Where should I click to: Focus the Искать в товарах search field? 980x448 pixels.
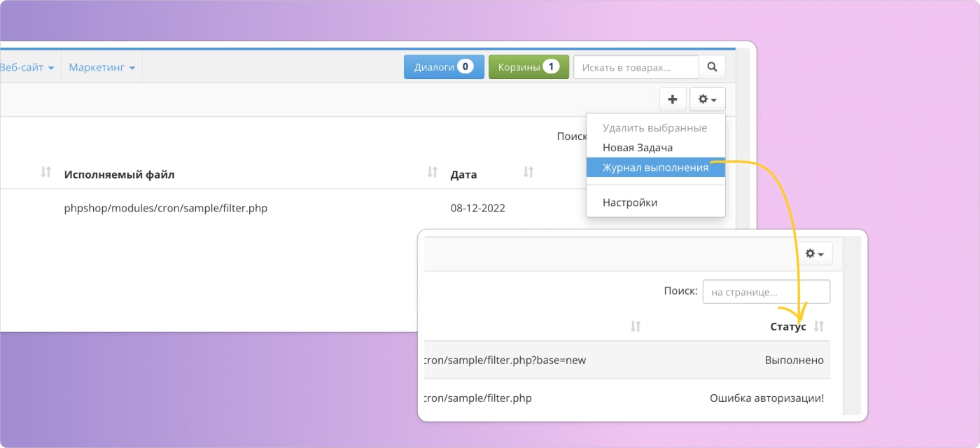point(636,67)
